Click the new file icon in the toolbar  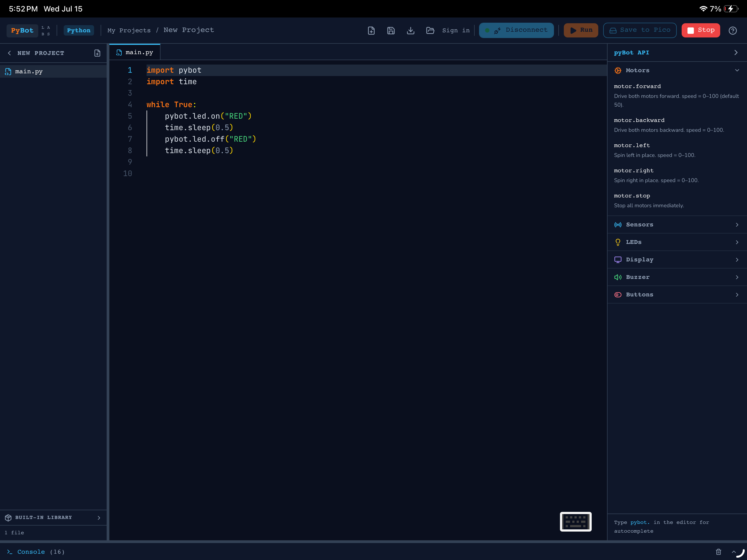(371, 30)
